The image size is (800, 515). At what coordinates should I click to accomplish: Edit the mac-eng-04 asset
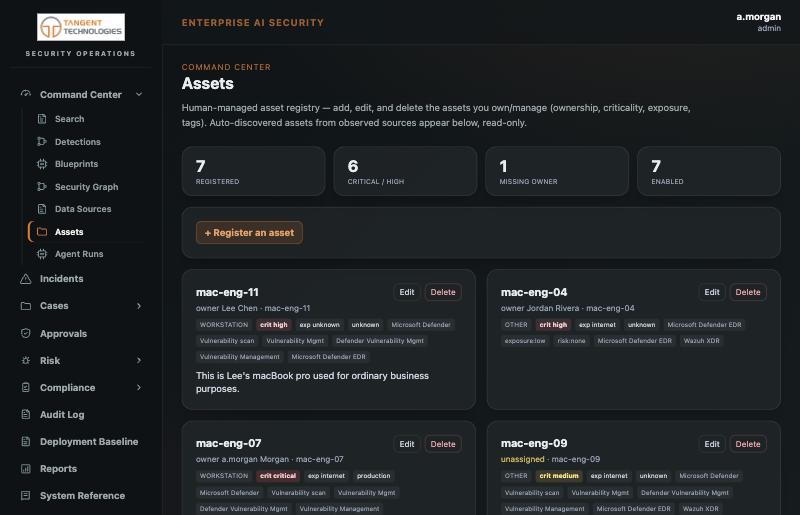pyautogui.click(x=712, y=292)
